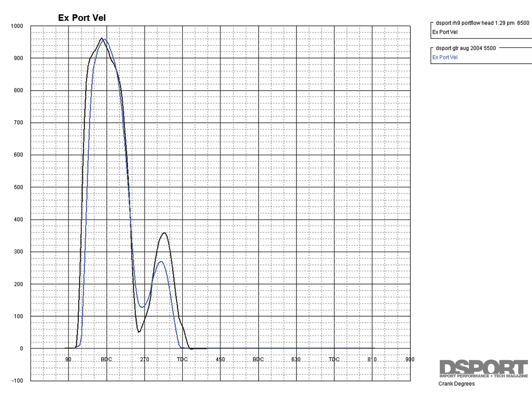Select the black "Ex Port Vel" legend label
Image resolution: width=532 pixels, height=399 pixels.
tap(445, 32)
